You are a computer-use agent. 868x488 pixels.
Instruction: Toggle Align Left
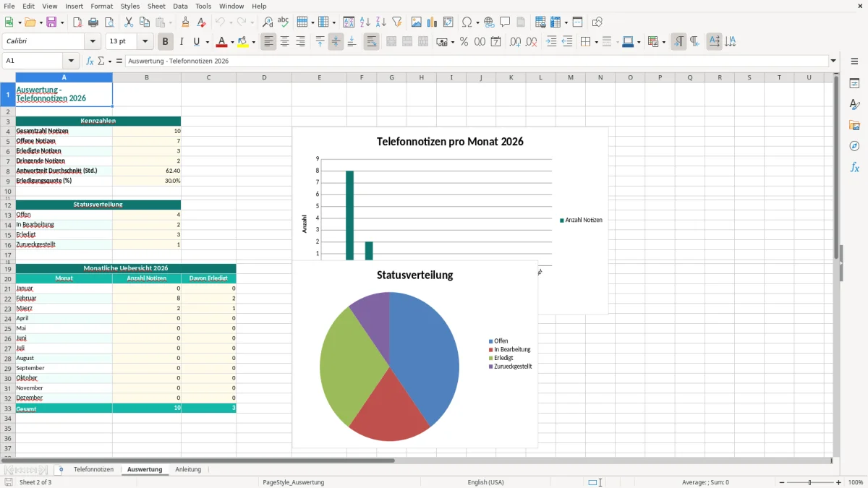[x=268, y=42]
